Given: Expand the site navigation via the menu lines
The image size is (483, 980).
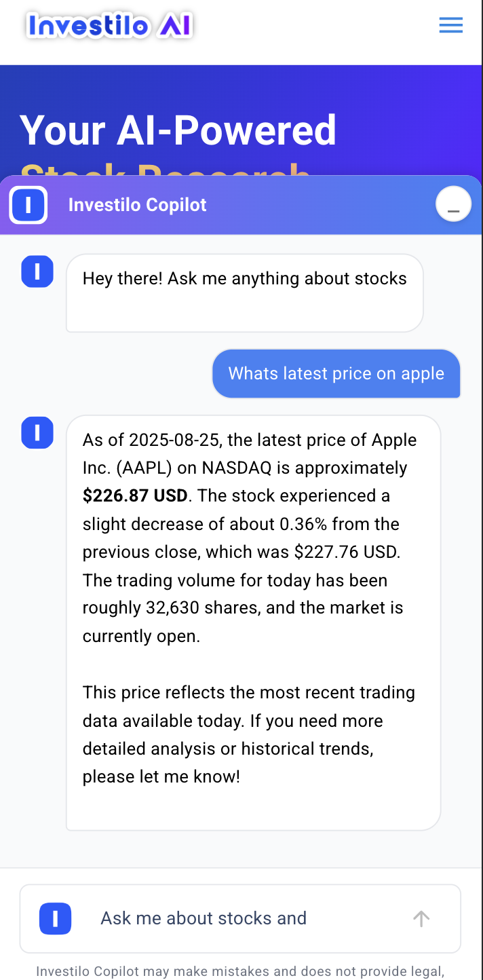Looking at the screenshot, I should point(450,25).
